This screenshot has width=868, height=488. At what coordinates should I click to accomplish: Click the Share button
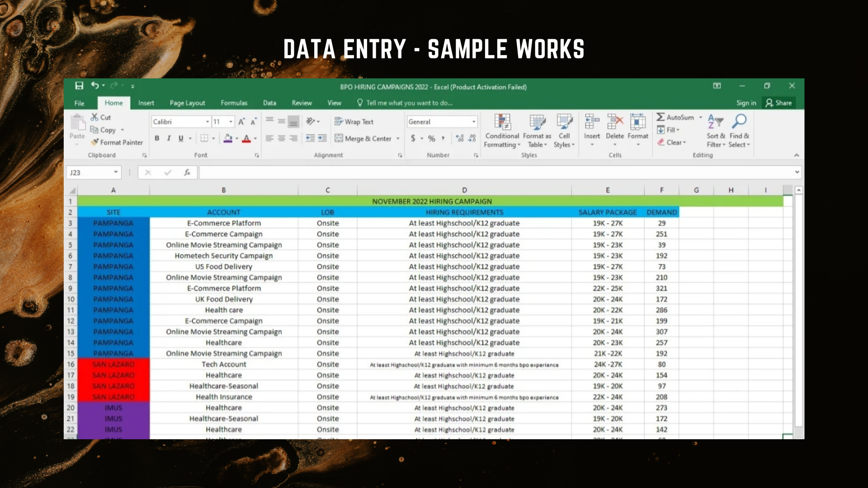pyautogui.click(x=778, y=103)
